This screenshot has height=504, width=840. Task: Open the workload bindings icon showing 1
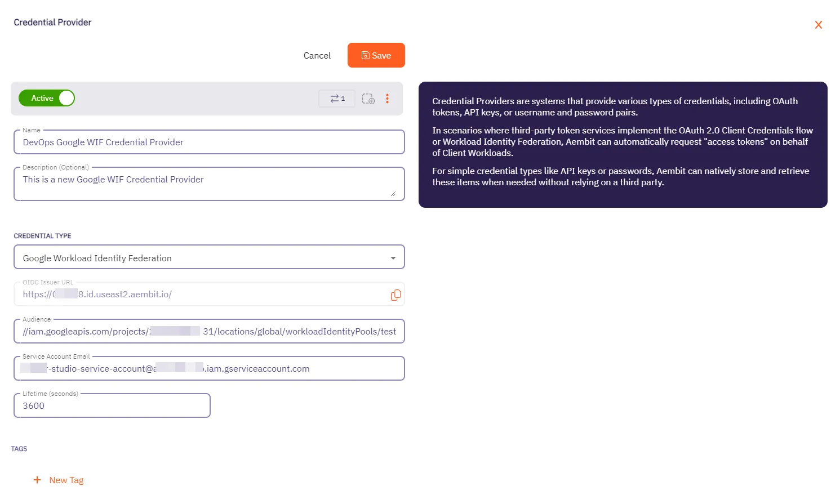(x=336, y=98)
